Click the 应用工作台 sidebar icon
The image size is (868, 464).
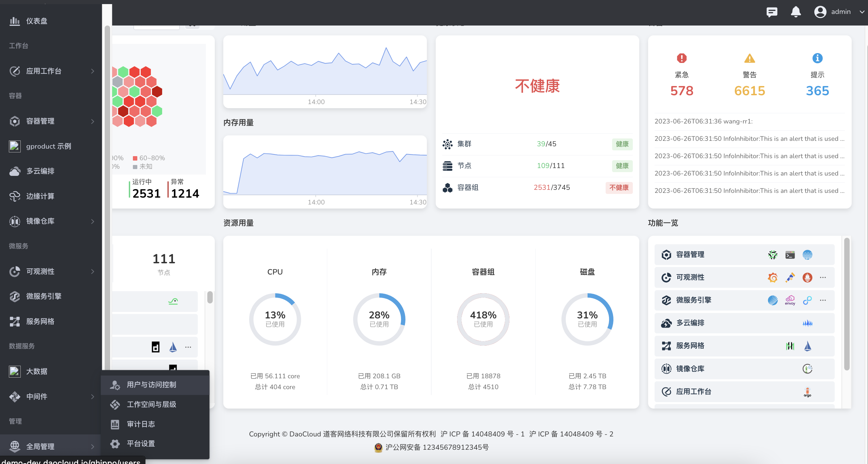(15, 71)
